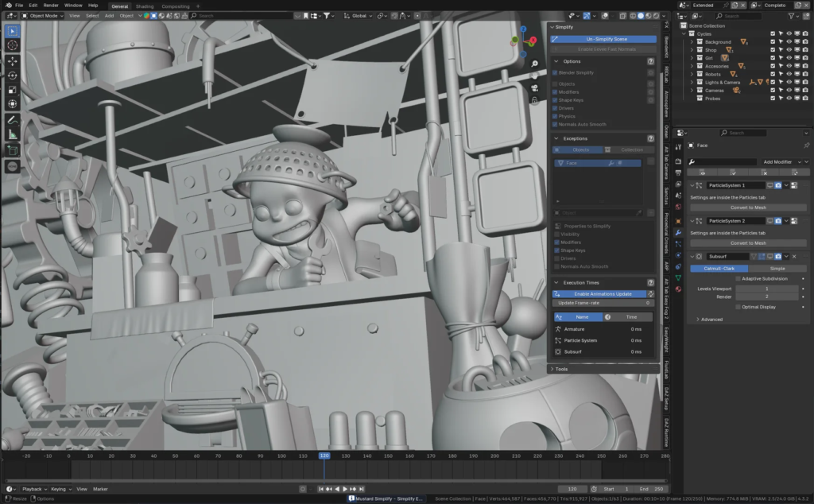Image resolution: width=814 pixels, height=504 pixels.
Task: Choose Simple subdivision type
Action: 777,269
